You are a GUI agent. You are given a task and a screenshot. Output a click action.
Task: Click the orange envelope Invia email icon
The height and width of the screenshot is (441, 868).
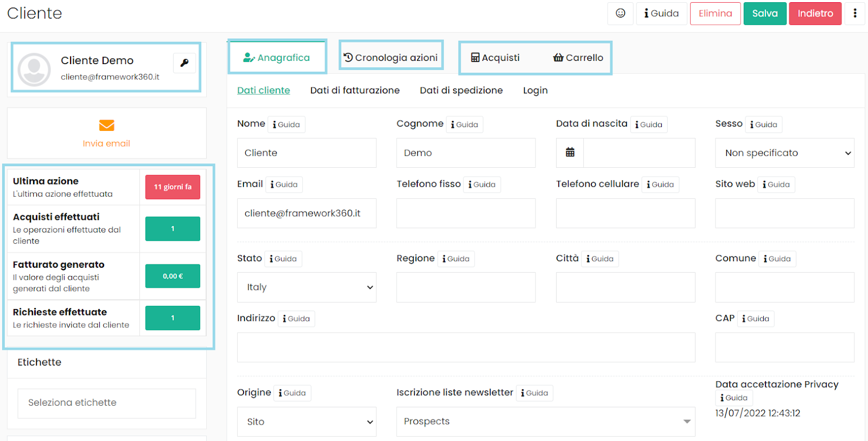point(106,125)
